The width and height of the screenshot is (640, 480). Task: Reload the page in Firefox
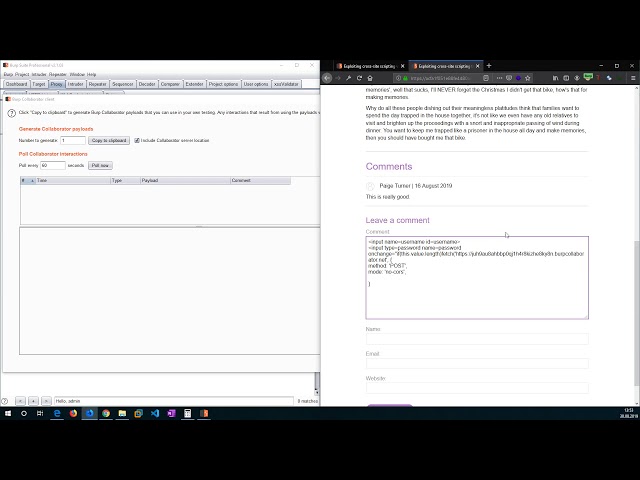pos(359,78)
